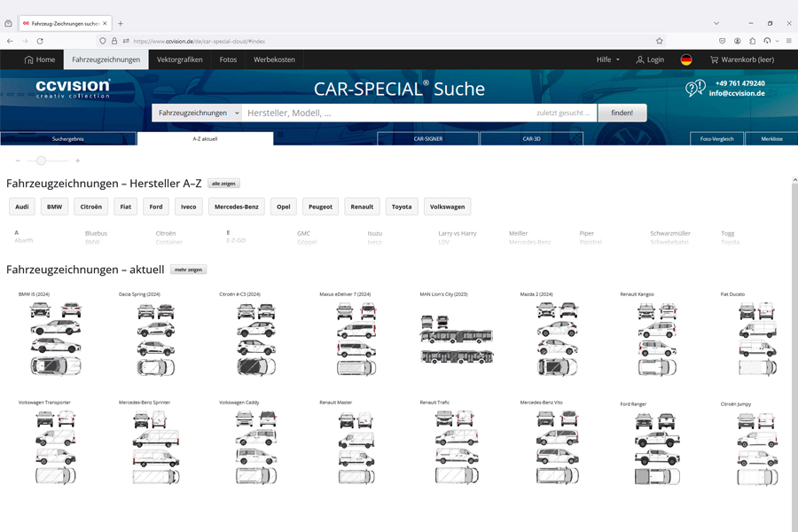Open the Foto-Vergleich tab
This screenshot has width=798, height=532.
pyautogui.click(x=716, y=139)
